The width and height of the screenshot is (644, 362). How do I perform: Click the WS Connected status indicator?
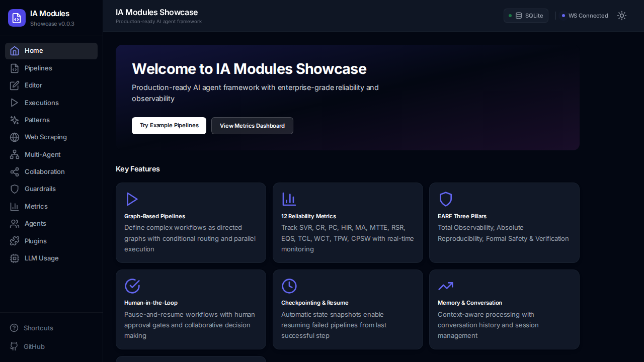click(585, 16)
